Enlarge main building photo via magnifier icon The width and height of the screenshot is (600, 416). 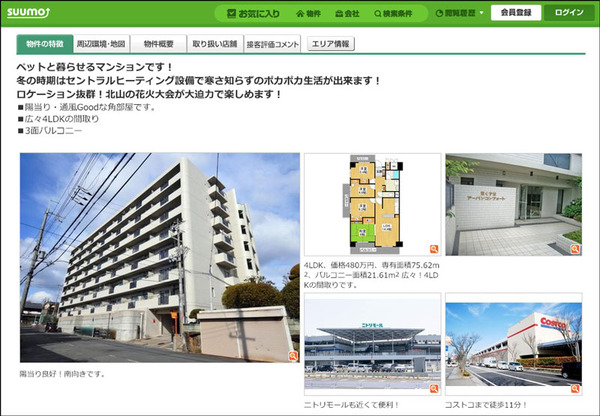tap(293, 356)
